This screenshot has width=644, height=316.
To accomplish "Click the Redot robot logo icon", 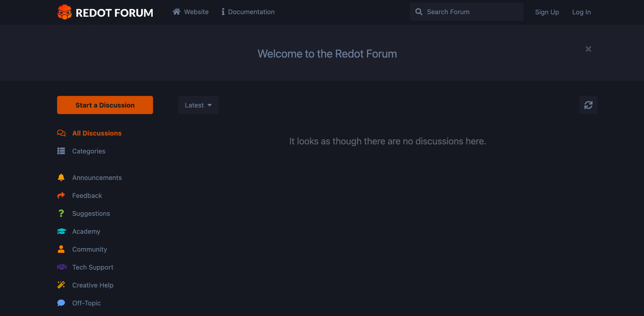I will point(64,12).
